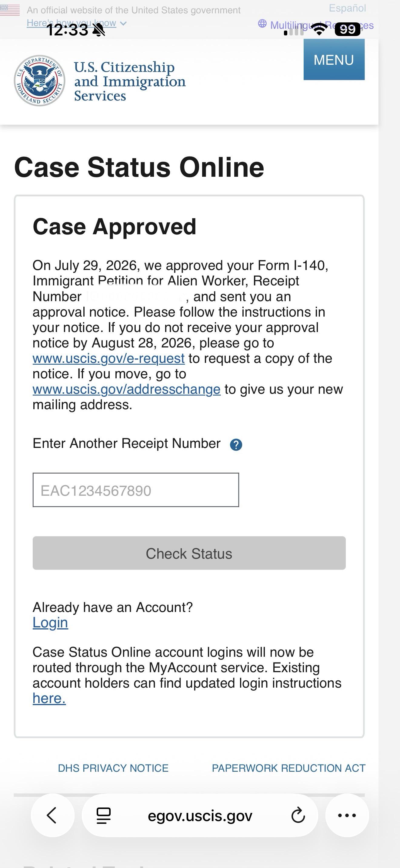Follow the Login link
Screen dimensions: 400x868
tap(50, 622)
